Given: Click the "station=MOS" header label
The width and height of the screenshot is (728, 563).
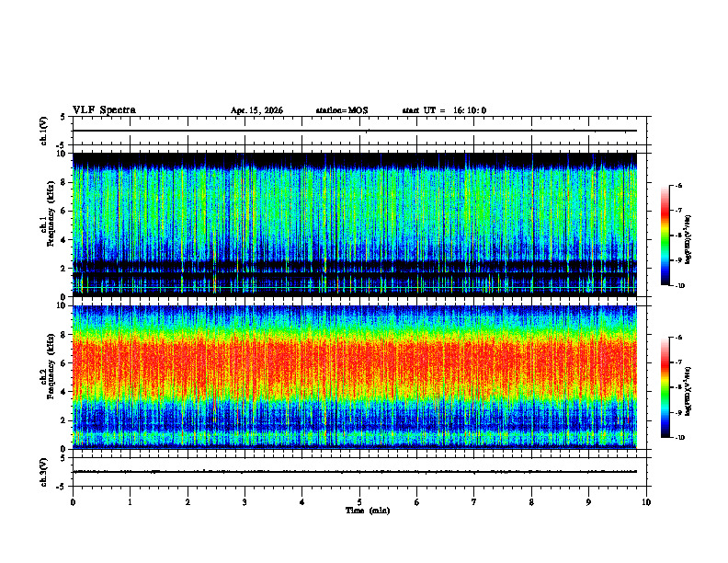Looking at the screenshot, I should point(342,110).
